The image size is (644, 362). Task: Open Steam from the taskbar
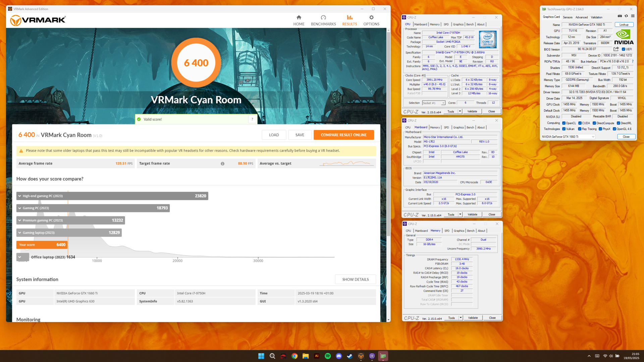click(350, 356)
